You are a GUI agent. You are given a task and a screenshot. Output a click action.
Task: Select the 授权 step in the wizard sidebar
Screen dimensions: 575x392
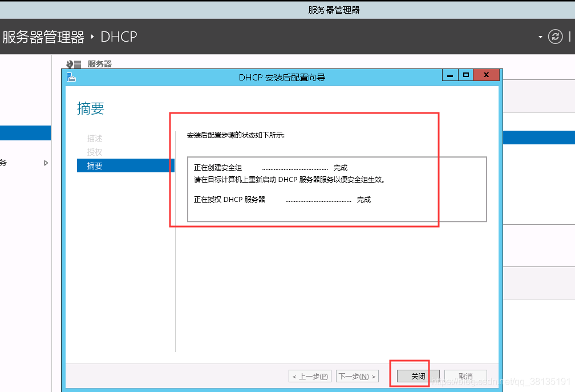pos(94,152)
